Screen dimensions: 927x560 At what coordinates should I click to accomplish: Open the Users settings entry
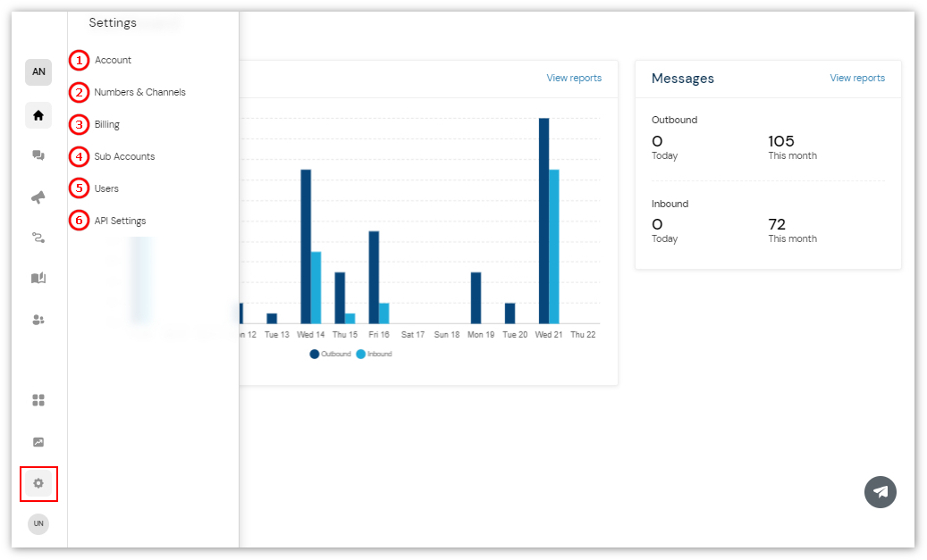coord(104,188)
